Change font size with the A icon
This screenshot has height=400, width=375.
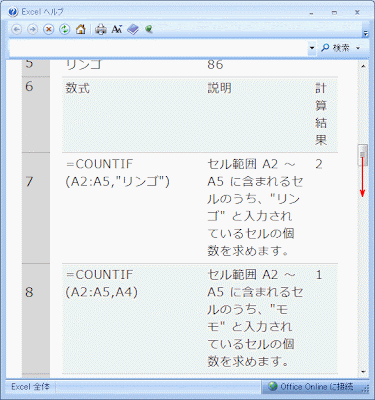tap(116, 30)
